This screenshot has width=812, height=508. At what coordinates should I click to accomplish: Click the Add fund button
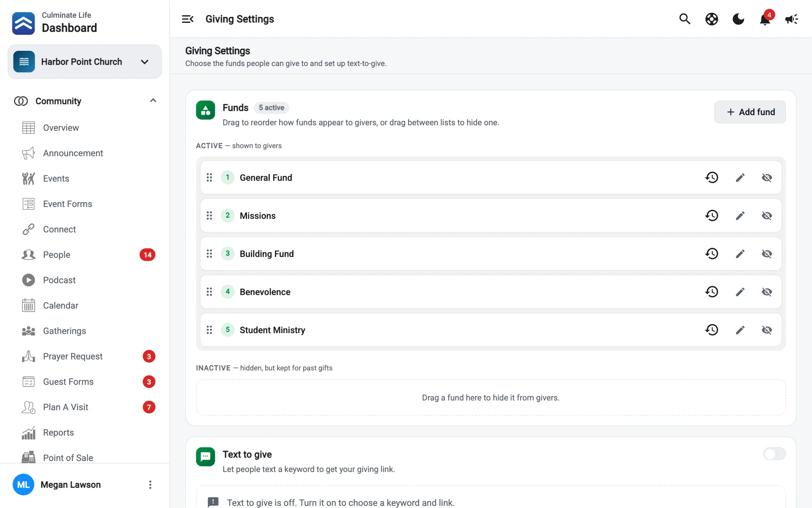coord(750,112)
